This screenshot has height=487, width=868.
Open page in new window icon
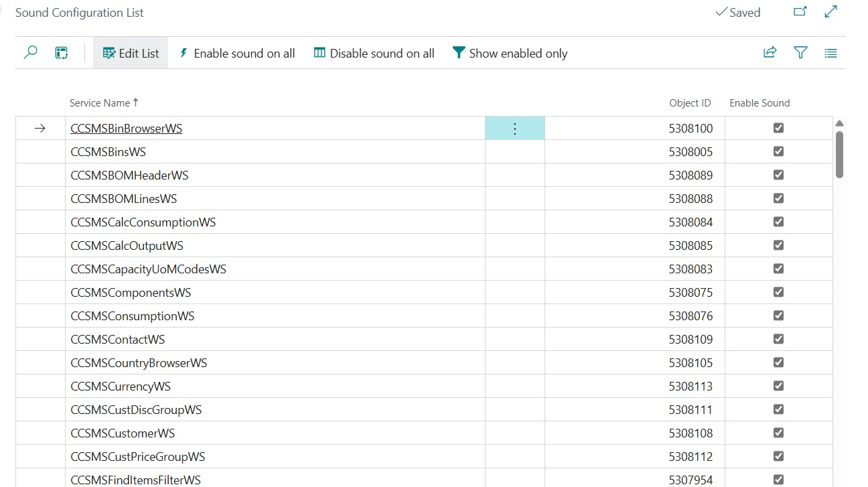click(800, 12)
